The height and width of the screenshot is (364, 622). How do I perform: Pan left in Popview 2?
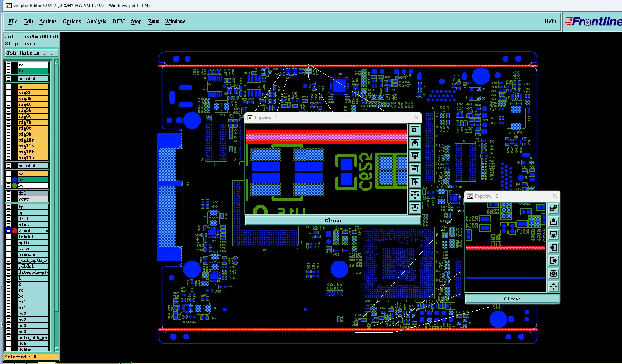click(x=553, y=248)
